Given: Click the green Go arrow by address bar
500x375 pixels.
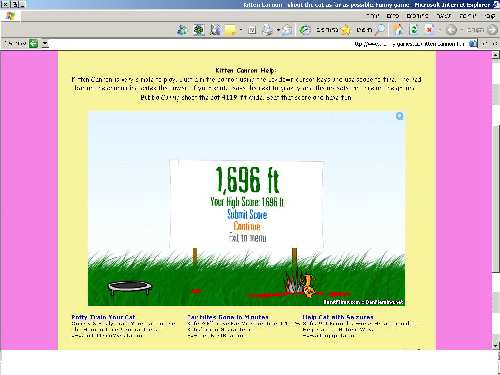Looking at the screenshot, I should (x=33, y=43).
